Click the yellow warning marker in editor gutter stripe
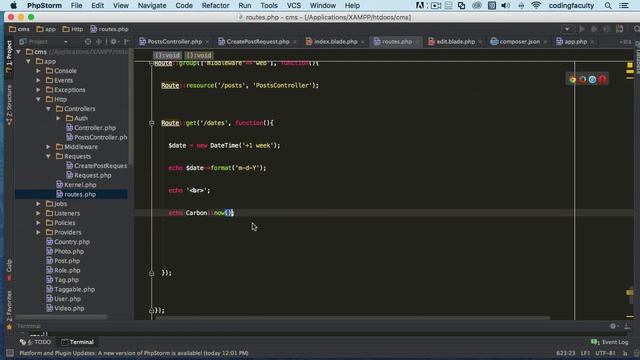 (x=630, y=65)
